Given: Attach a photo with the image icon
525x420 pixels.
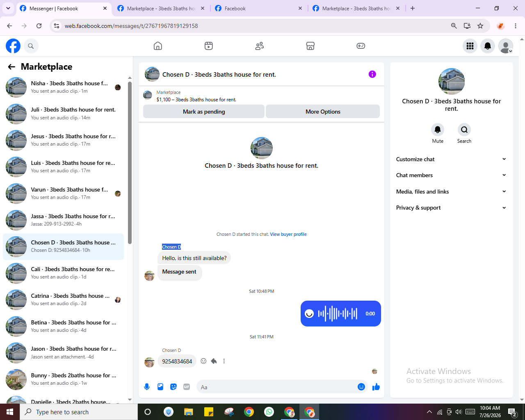Looking at the screenshot, I should pyautogui.click(x=160, y=387).
